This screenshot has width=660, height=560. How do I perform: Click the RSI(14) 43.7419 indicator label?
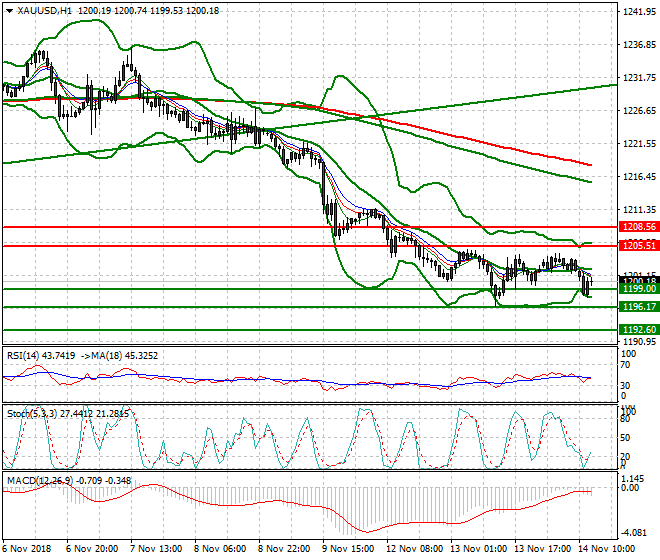point(41,356)
